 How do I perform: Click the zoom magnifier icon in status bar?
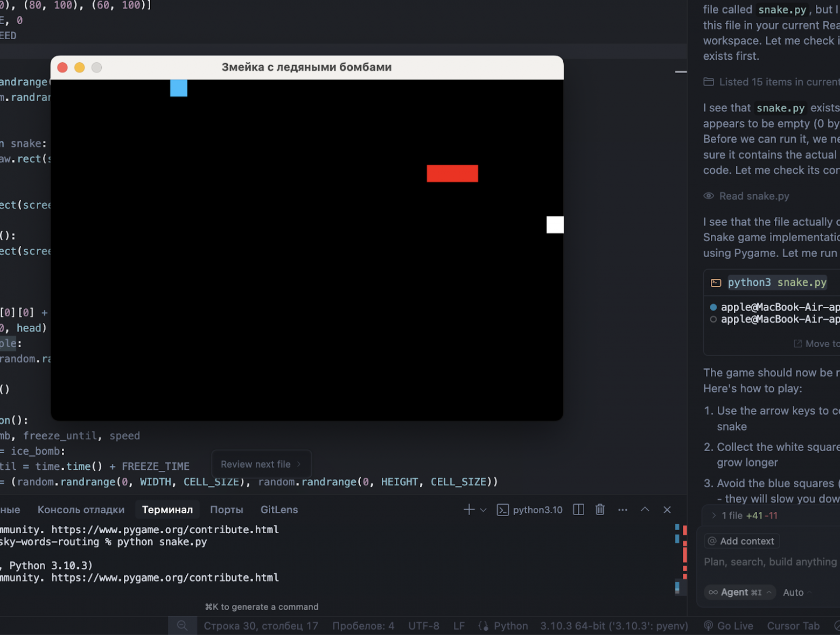tap(182, 626)
